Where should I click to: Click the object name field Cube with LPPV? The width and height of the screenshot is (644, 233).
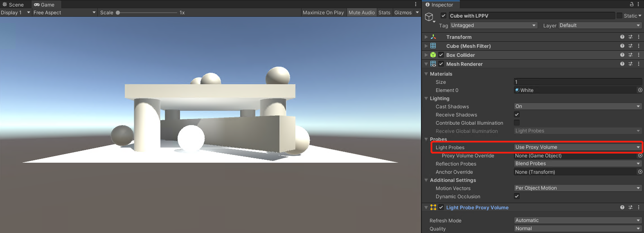pyautogui.click(x=532, y=16)
